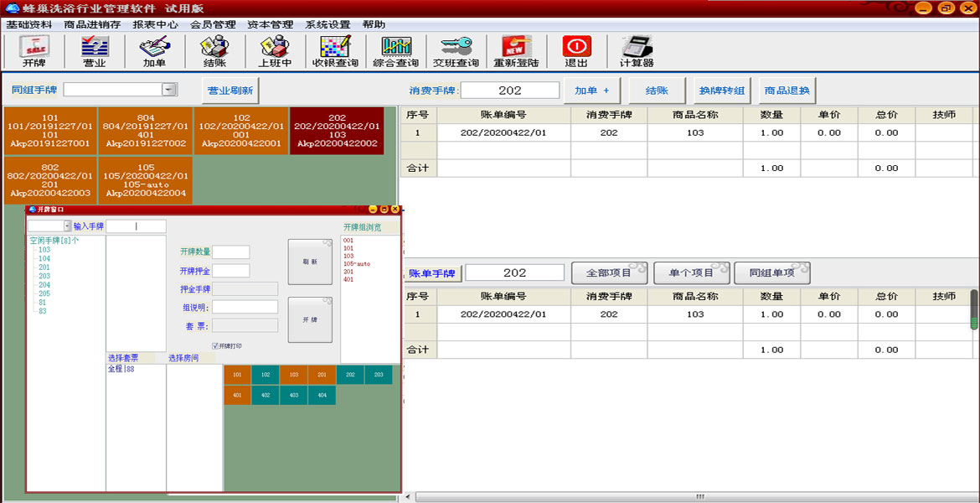This screenshot has width=980, height=503.
Task: Open the dropdown beside 输入手牌
Action: (x=68, y=226)
